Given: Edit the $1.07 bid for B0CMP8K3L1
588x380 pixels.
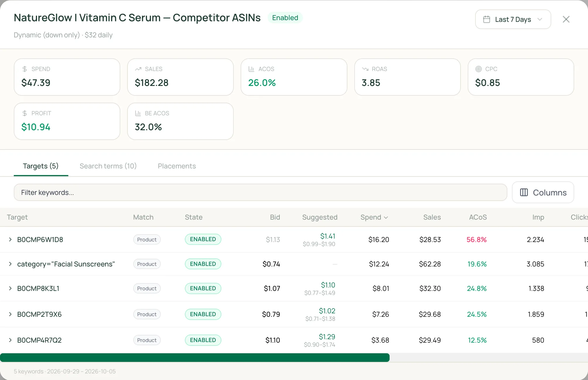Looking at the screenshot, I should pos(272,288).
